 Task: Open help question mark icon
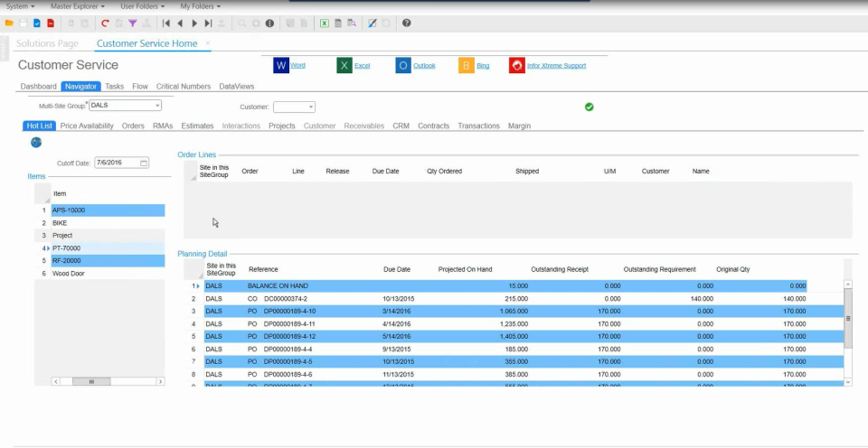click(406, 23)
